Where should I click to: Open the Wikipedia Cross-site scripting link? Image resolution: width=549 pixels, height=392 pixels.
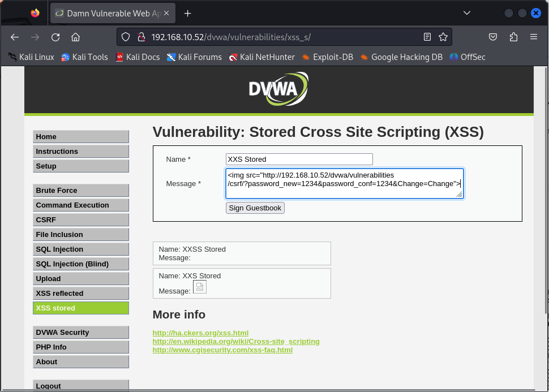pyautogui.click(x=236, y=341)
